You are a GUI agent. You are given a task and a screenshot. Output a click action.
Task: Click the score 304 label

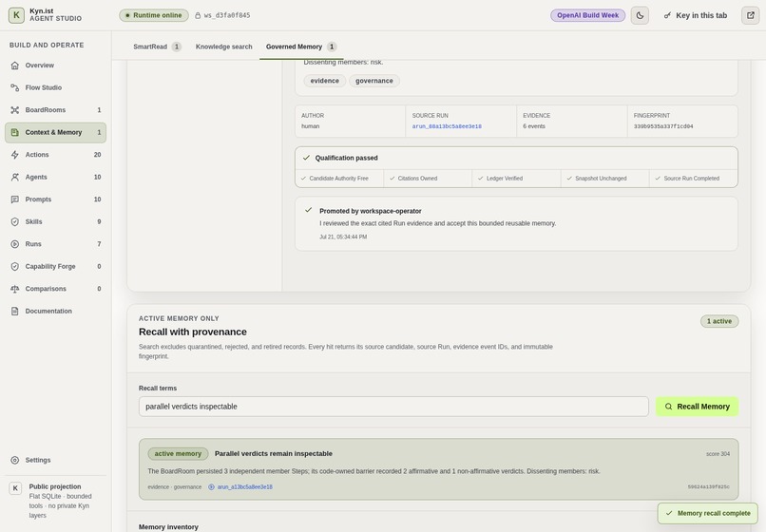tap(718, 454)
